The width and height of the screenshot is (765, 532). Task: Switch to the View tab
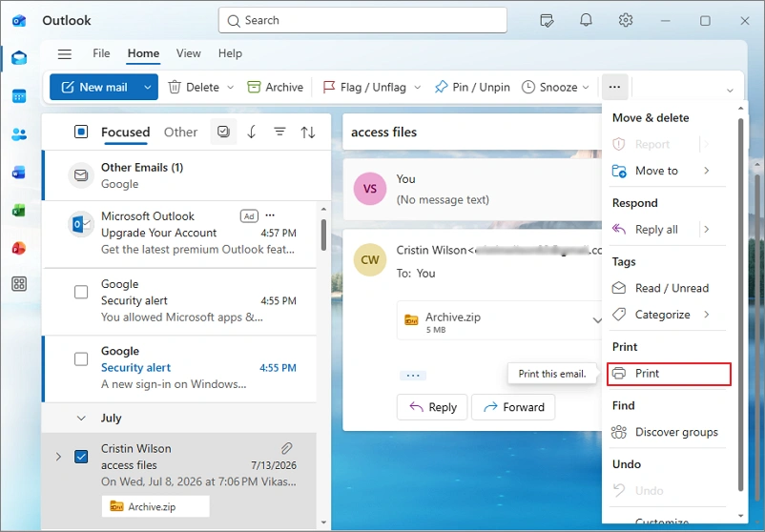[x=188, y=53]
